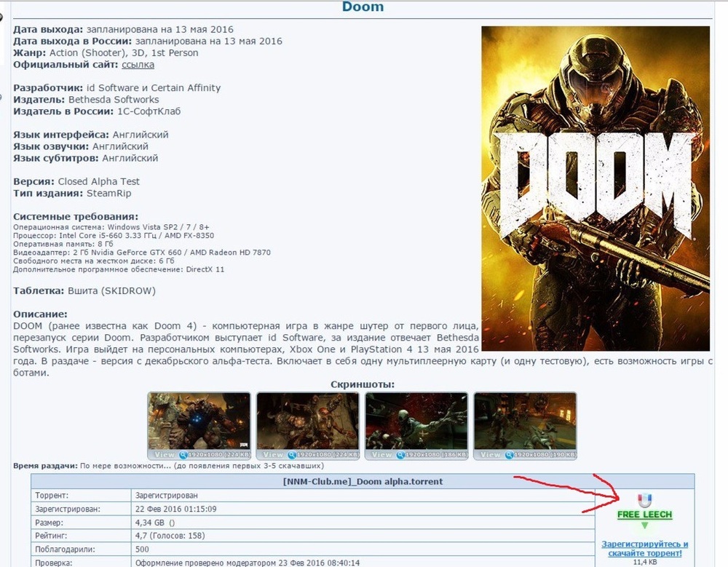Open the official site 'ссылка' link

pyautogui.click(x=138, y=65)
